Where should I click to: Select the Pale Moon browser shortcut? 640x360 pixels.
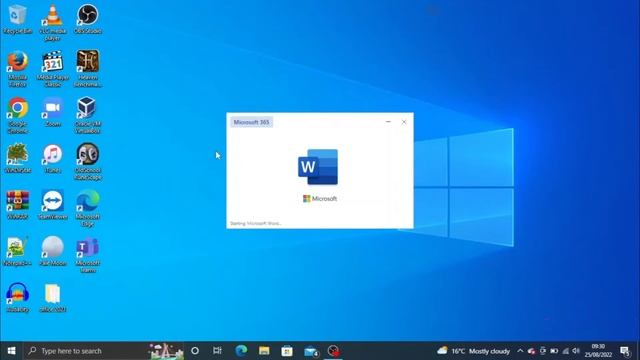click(x=53, y=251)
